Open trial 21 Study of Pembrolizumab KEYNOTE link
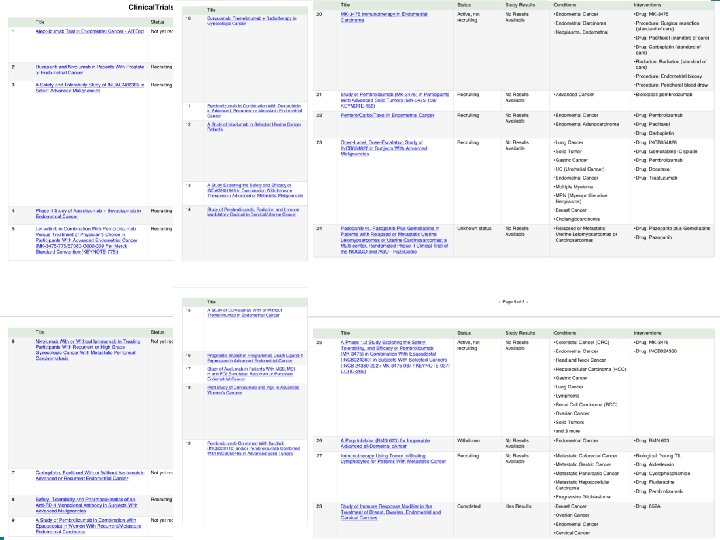Image resolution: width=720 pixels, height=540 pixels. (x=395, y=100)
